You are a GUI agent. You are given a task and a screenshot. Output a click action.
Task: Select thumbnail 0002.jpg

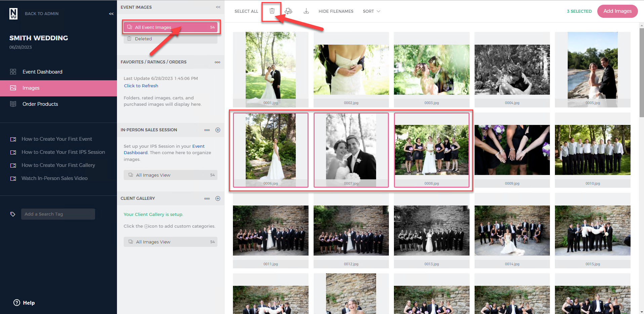coord(351,70)
